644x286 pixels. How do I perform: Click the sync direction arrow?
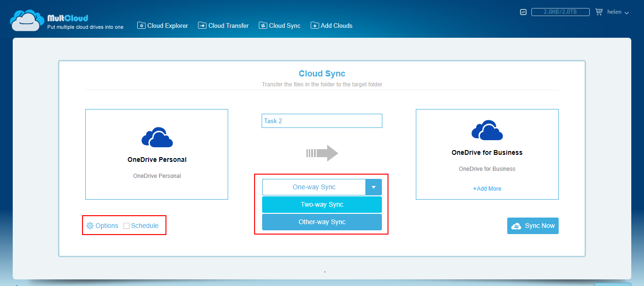(x=322, y=153)
